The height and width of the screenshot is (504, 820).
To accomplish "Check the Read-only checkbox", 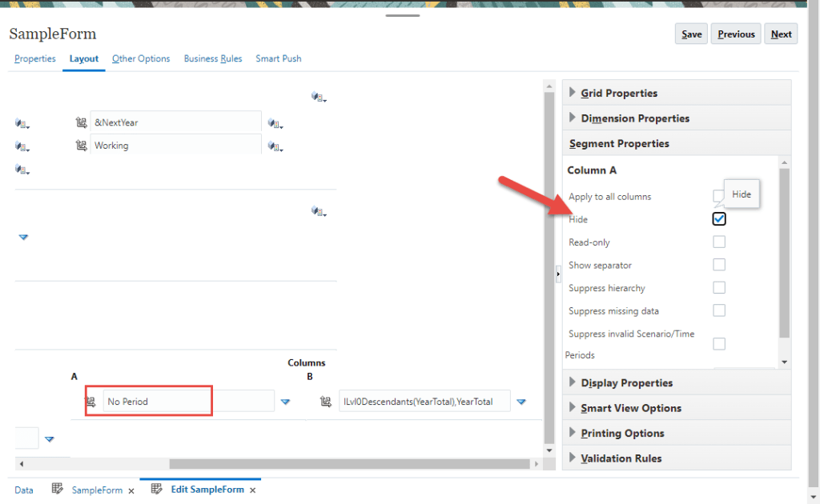I will [x=718, y=242].
